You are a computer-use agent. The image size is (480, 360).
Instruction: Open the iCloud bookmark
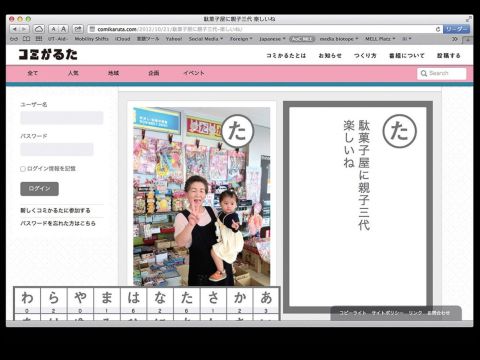click(123, 39)
